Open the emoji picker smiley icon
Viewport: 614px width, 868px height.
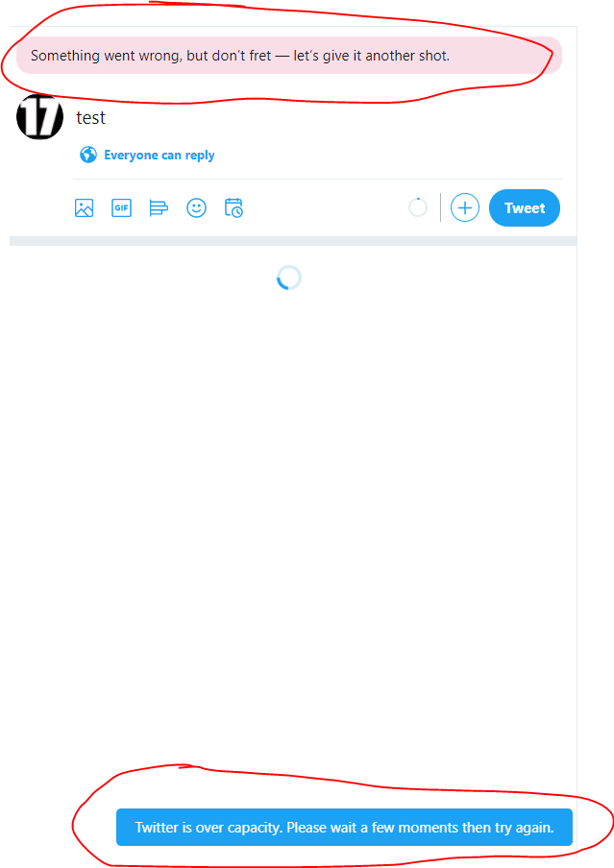pos(196,208)
